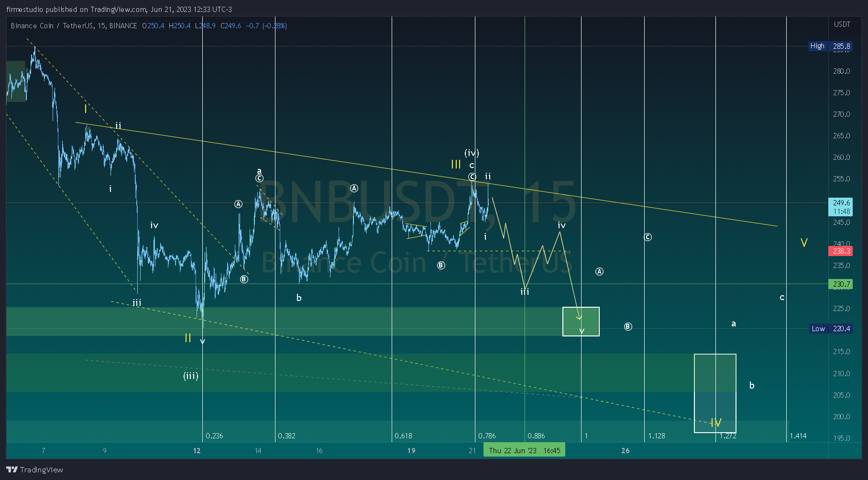Click the 195.0 price axis tick
868x480 pixels.
(x=842, y=438)
